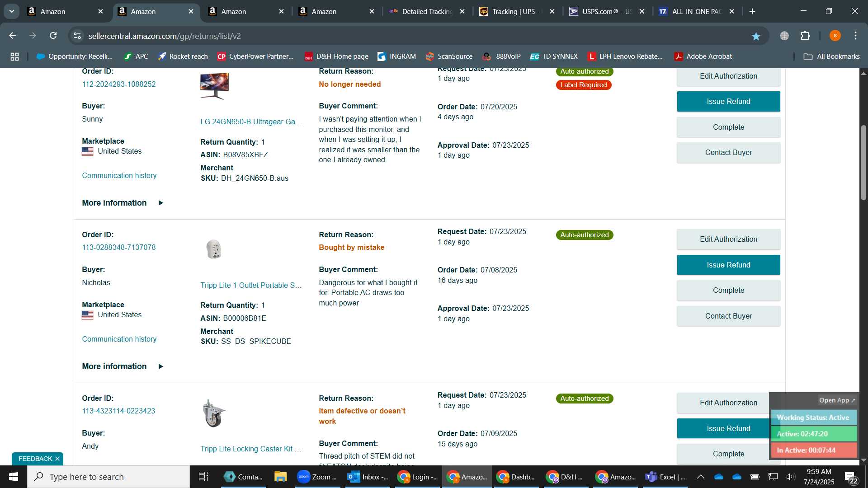This screenshot has height=488, width=868.
Task: Open the INGRAM bookmark
Action: [x=396, y=56]
